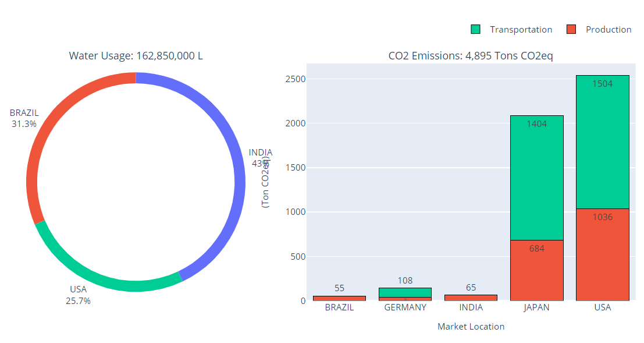Click the CO2 Emissions chart title

471,56
